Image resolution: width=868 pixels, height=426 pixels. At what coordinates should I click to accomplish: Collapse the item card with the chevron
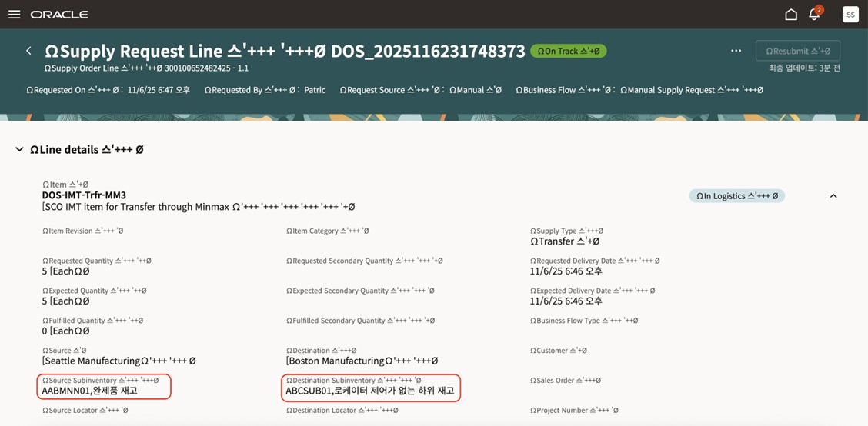tap(833, 196)
